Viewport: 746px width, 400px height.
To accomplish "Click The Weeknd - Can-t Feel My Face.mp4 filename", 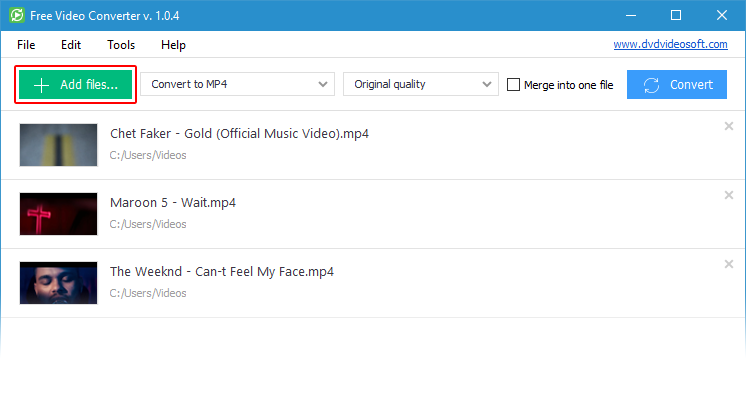I will coord(222,272).
